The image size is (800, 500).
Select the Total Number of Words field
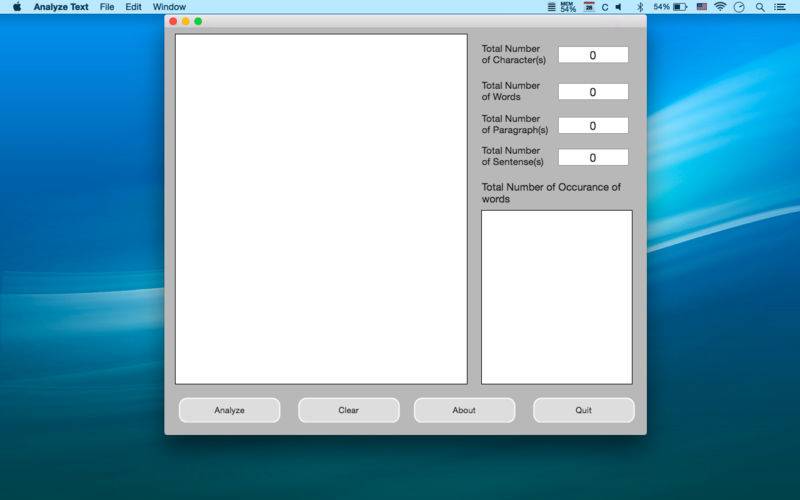click(x=593, y=92)
